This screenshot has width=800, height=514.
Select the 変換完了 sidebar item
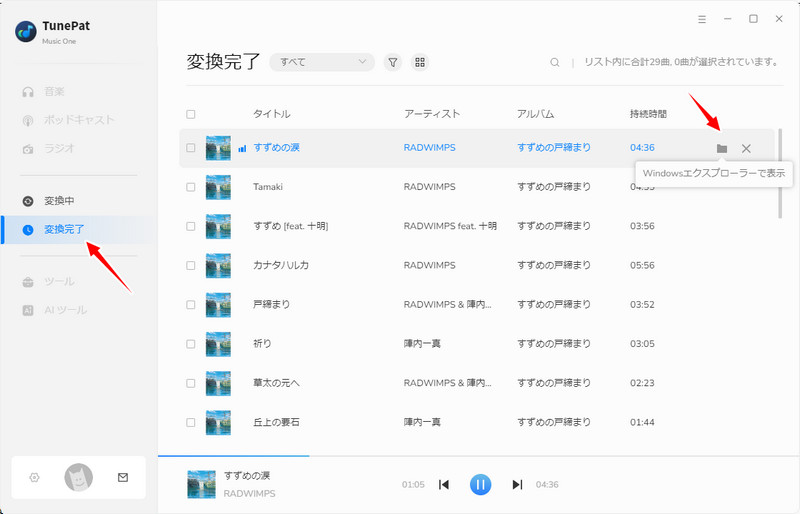point(77,230)
